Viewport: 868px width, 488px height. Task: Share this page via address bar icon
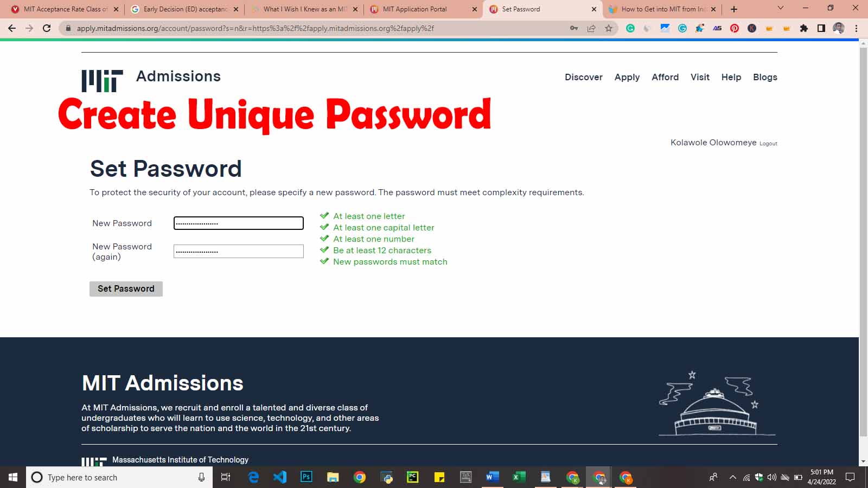coord(591,28)
